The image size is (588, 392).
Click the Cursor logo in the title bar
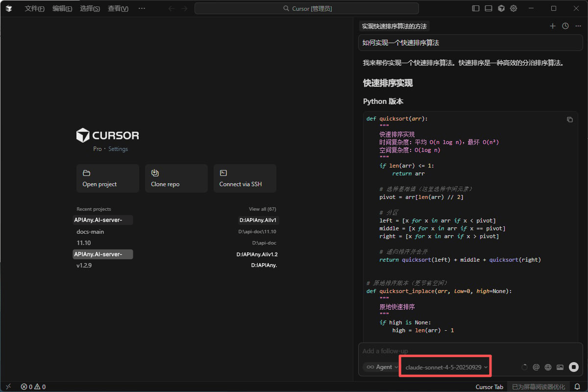point(9,8)
